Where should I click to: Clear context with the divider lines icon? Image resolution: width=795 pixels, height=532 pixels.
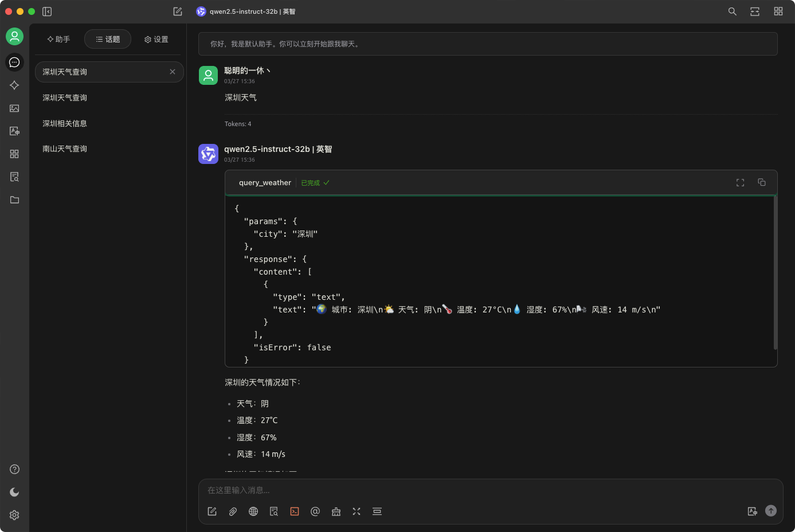pyautogui.click(x=377, y=511)
